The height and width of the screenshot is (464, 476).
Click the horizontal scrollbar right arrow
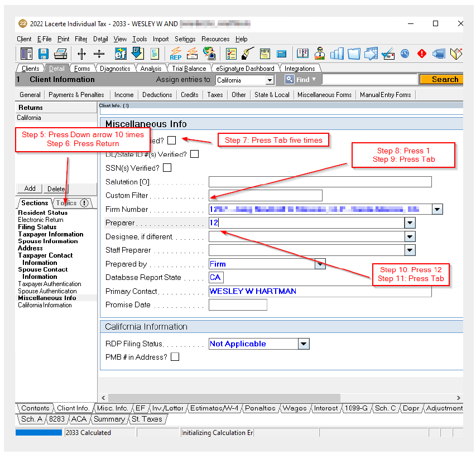click(x=459, y=398)
